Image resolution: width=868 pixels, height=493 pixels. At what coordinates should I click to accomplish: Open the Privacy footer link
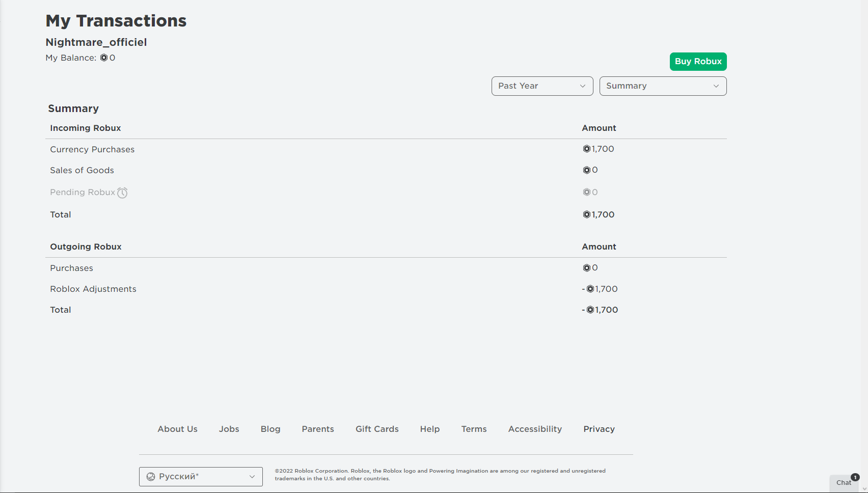(x=599, y=429)
